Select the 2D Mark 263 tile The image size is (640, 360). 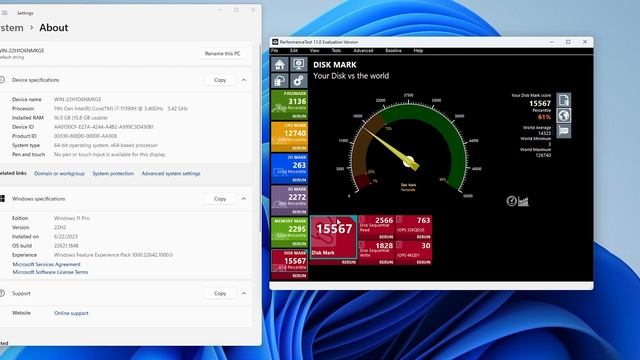pos(289,166)
